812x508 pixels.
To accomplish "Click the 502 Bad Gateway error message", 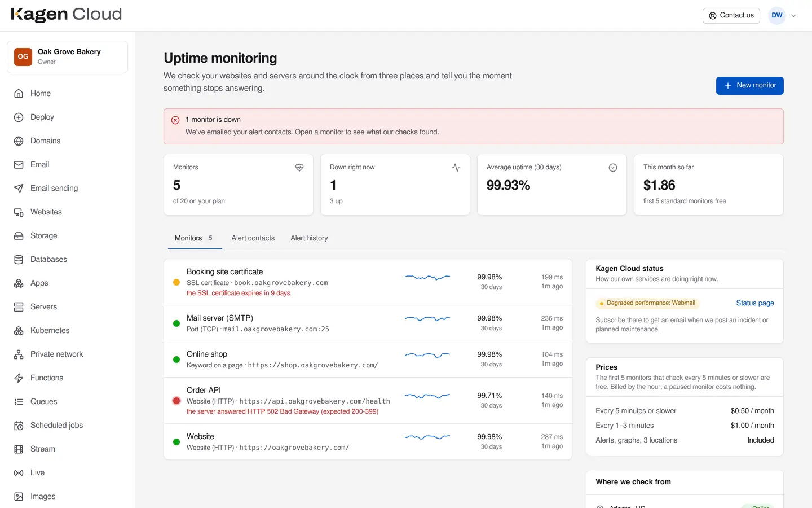I will tap(283, 412).
